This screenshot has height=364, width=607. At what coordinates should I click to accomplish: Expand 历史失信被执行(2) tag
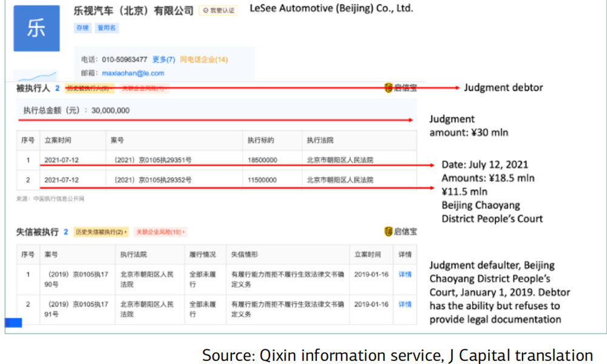pos(101,232)
